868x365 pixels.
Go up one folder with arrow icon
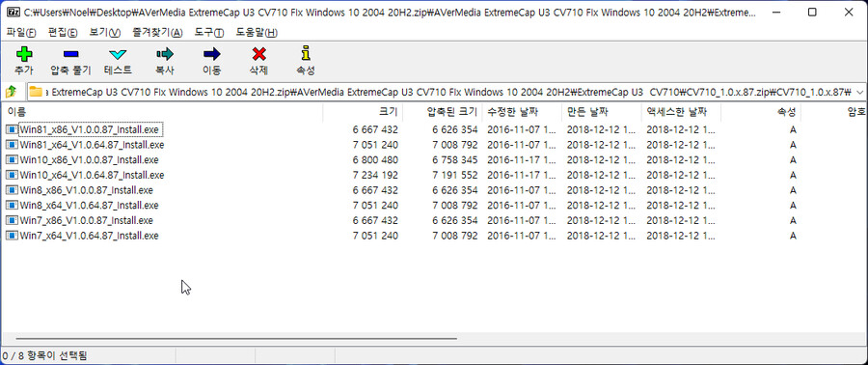(11, 92)
